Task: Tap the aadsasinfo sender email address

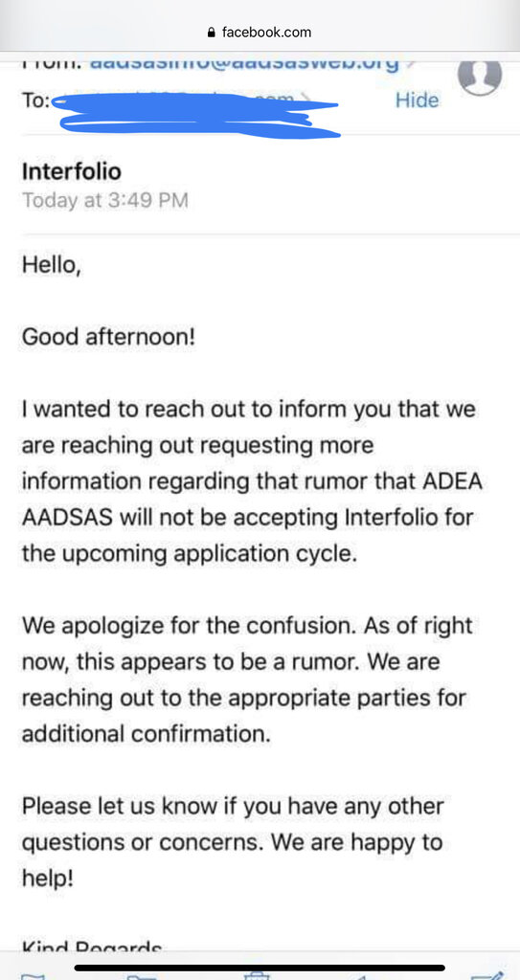Action: [244, 63]
